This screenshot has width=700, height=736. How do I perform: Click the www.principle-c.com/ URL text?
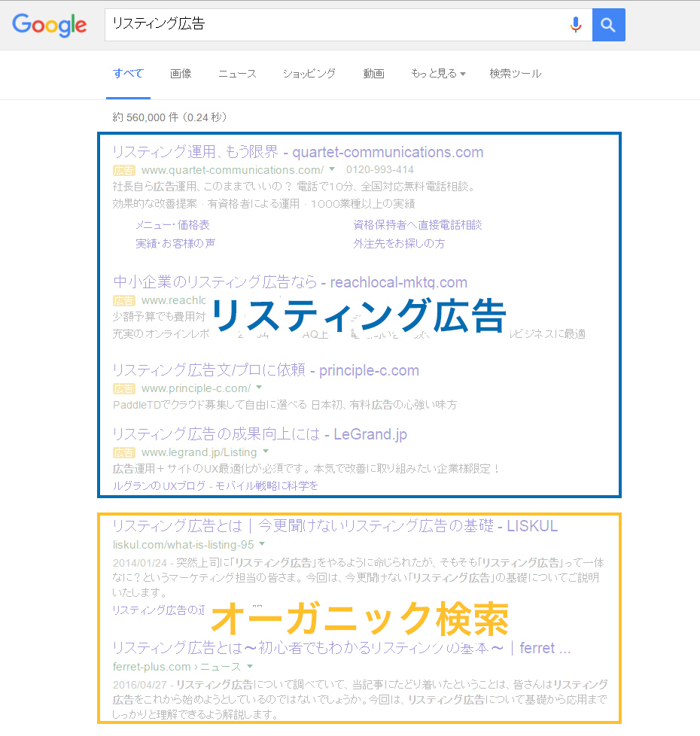[x=196, y=388]
